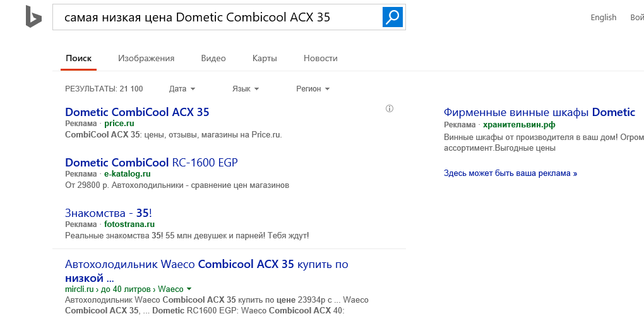Open the mircli.ru result URL dropdown arrow
644x326 pixels.
189,289
